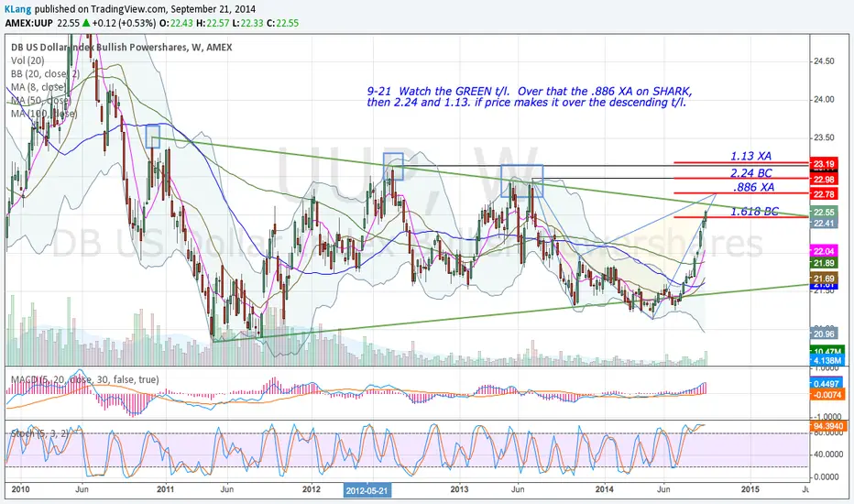The width and height of the screenshot is (854, 504).
Task: Click the red 22.78 price tag
Action: pyautogui.click(x=823, y=194)
